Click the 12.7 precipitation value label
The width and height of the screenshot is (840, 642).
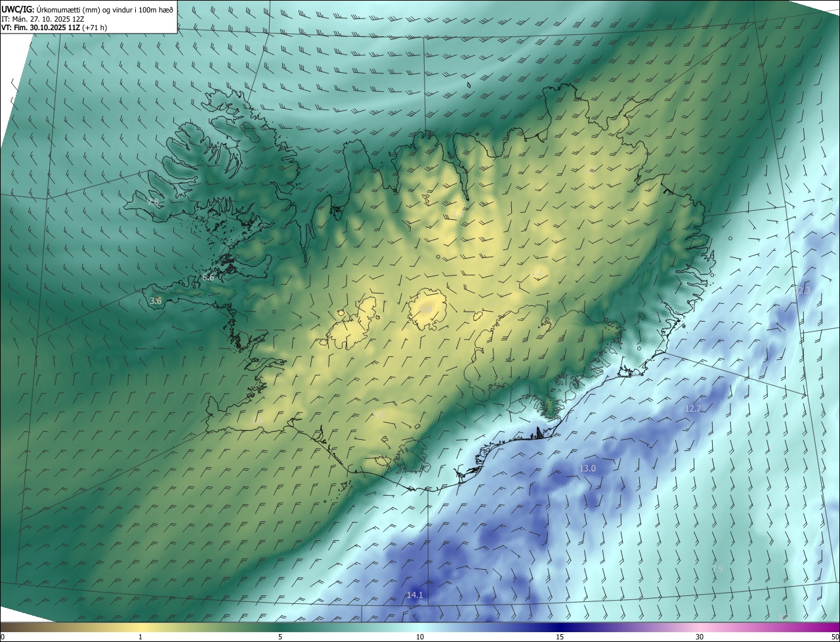click(x=693, y=408)
